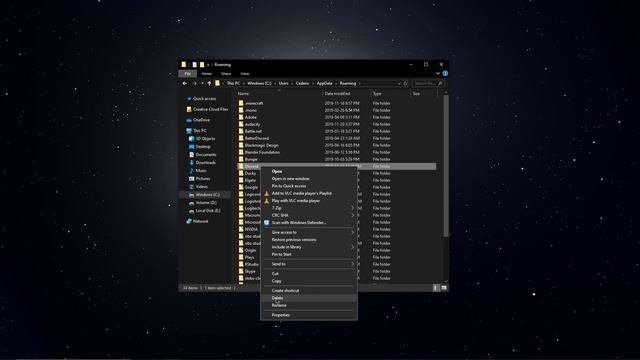
Task: Choose Delete in the context menu
Action: [x=309, y=298]
